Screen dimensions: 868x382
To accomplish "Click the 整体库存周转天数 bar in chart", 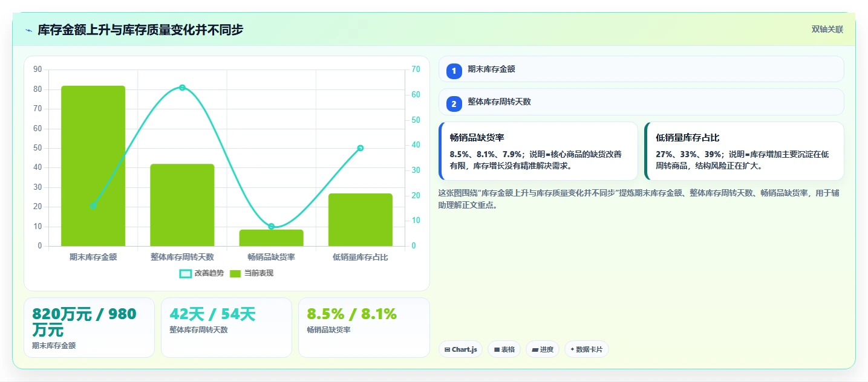I will (x=182, y=205).
